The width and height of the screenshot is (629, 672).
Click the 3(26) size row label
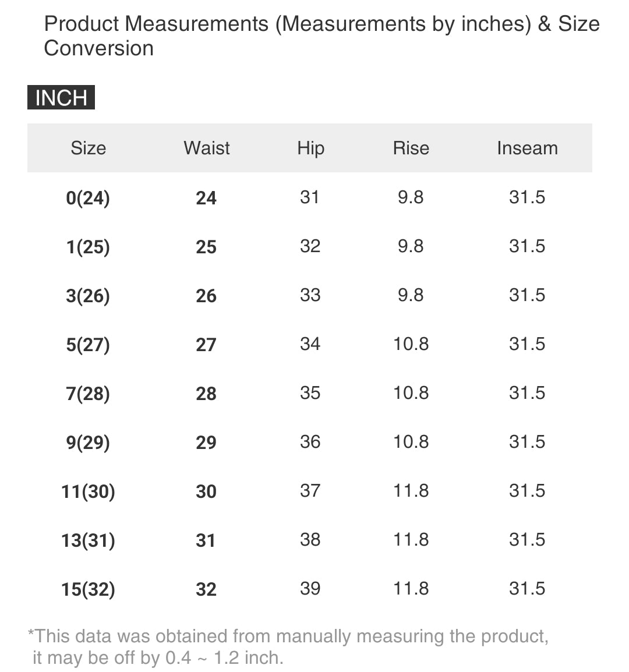tap(88, 296)
